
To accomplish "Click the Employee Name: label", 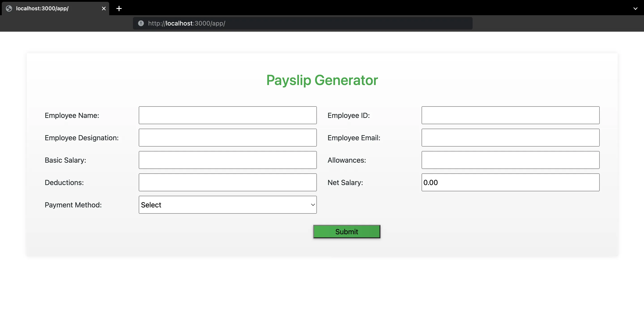I will point(72,115).
